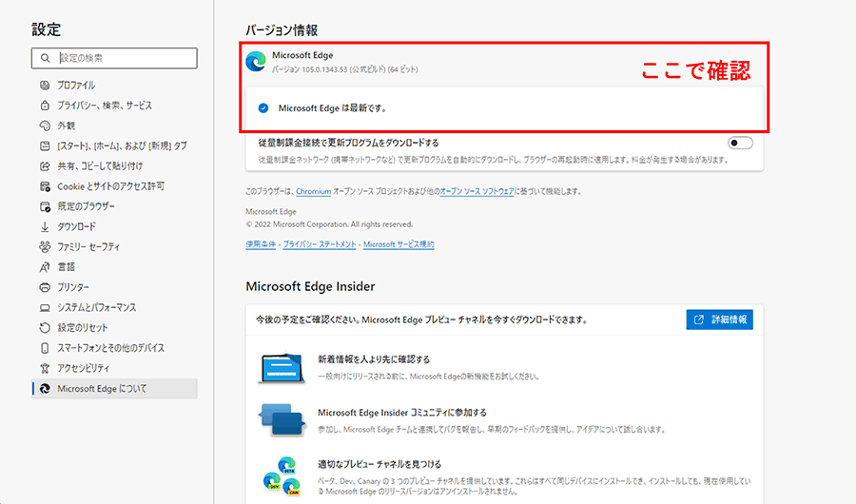
Task: Click the Cookie and site permissions icon
Action: (x=45, y=186)
